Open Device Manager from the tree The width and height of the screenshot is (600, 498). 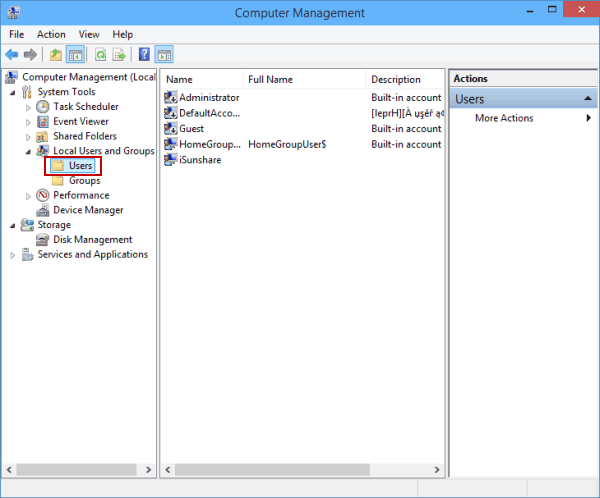click(88, 210)
